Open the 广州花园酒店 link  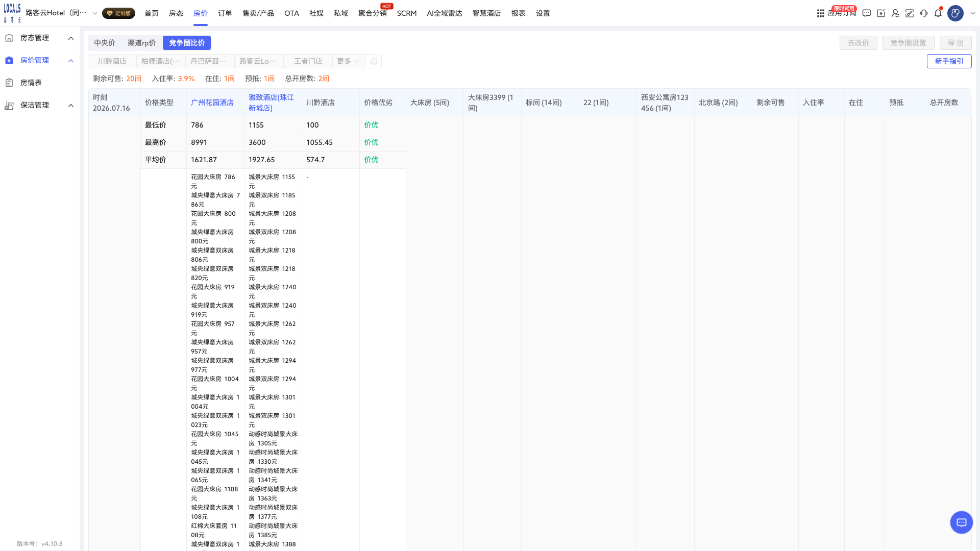pos(212,103)
